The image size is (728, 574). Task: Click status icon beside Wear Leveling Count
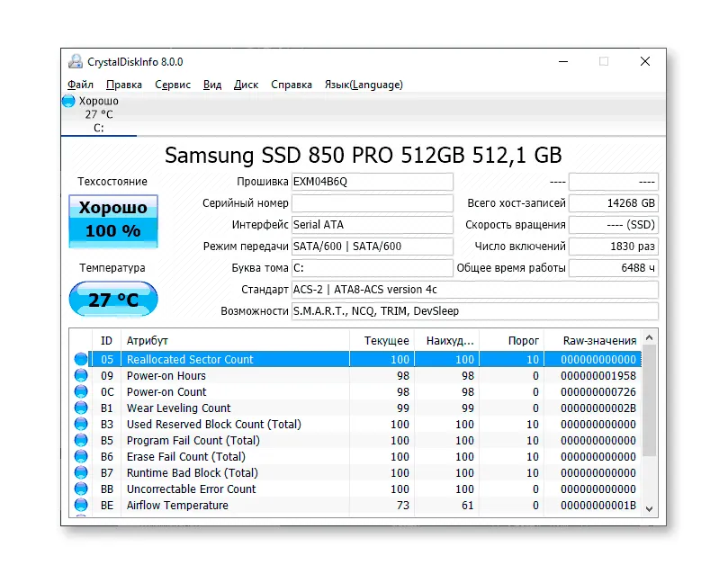(x=81, y=408)
